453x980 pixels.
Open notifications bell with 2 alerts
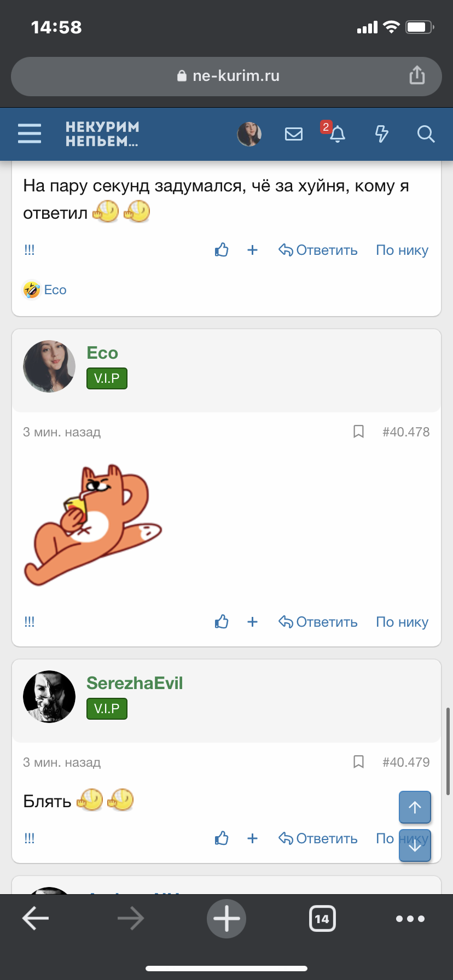[337, 134]
